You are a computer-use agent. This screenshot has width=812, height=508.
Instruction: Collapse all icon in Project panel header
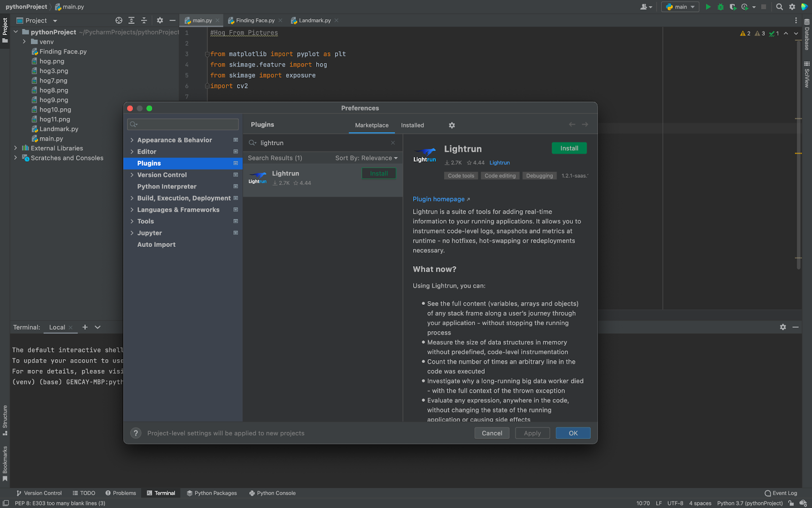[x=144, y=20]
